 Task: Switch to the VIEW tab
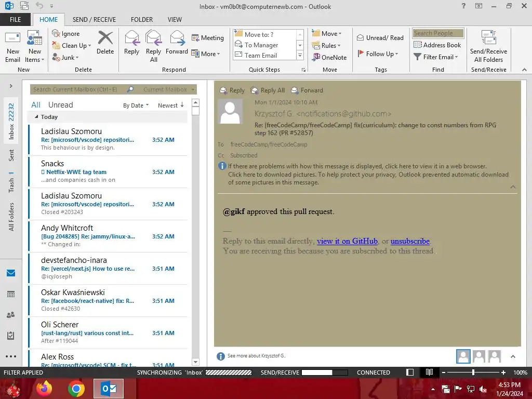point(175,20)
